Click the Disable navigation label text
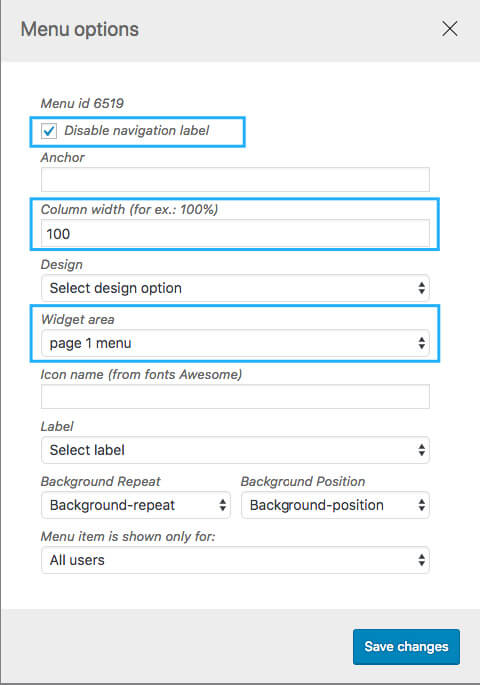The width and height of the screenshot is (480, 685). (x=137, y=131)
